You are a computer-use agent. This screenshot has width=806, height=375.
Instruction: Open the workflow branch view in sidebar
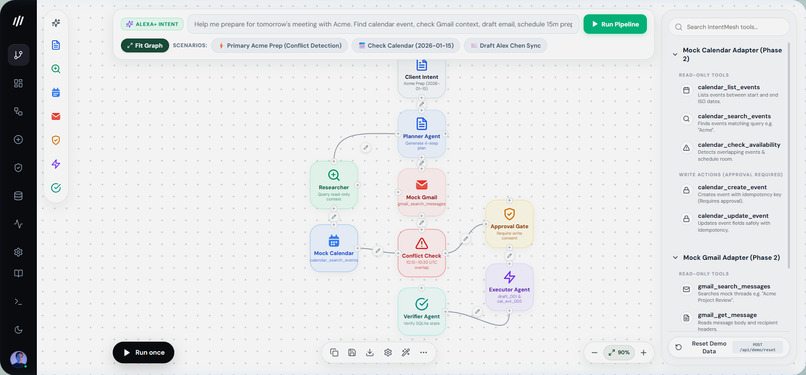(19, 55)
